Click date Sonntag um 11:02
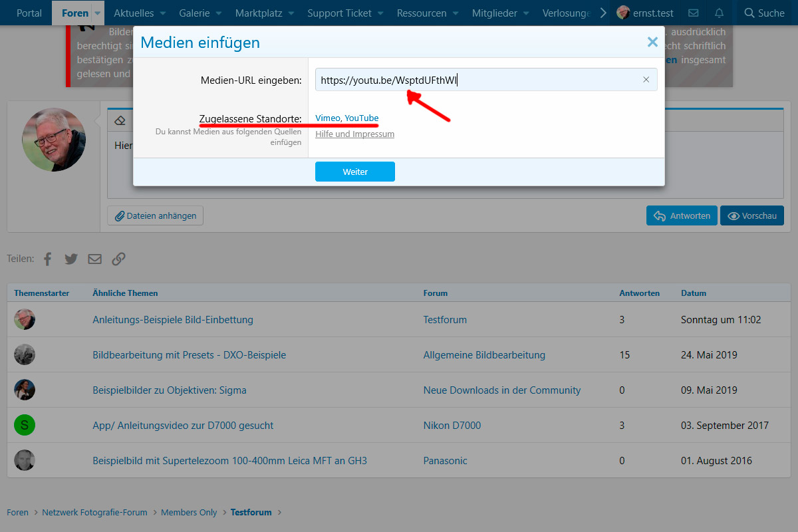 (x=721, y=319)
